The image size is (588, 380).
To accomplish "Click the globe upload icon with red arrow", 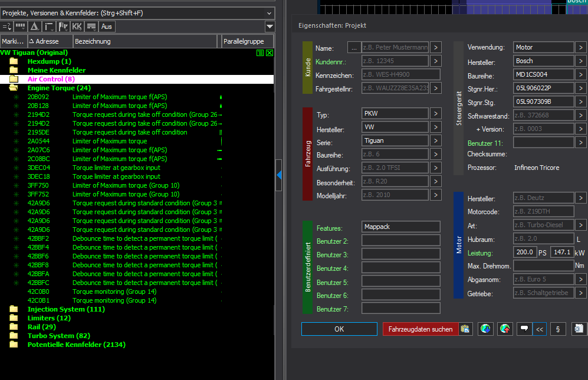I will point(505,329).
